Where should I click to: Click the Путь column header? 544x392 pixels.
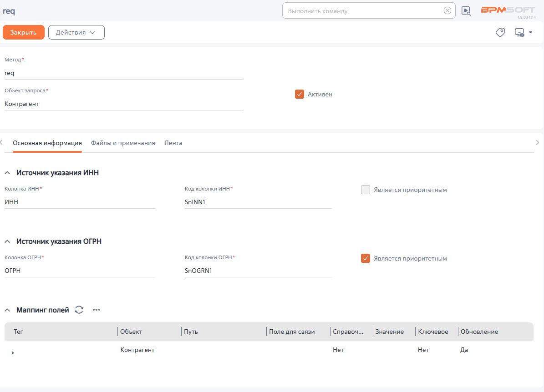coord(191,332)
